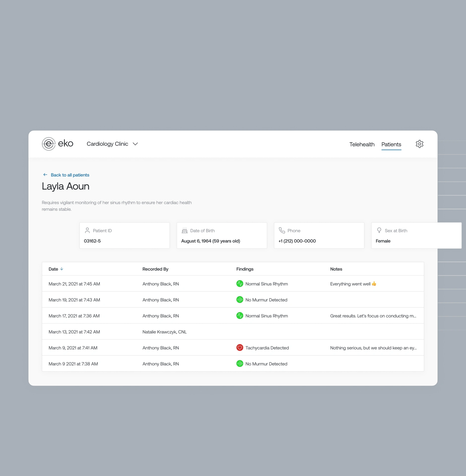This screenshot has width=466, height=476.
Task: Click the Great results note
Action: (373, 316)
